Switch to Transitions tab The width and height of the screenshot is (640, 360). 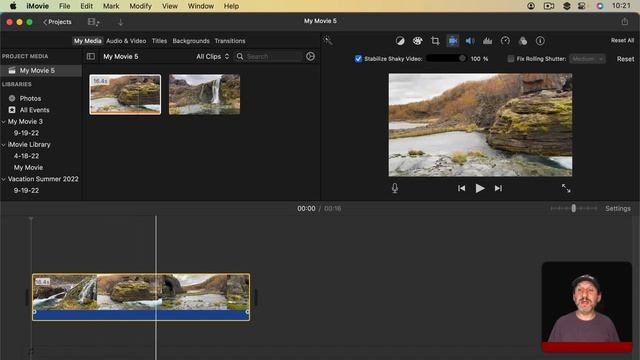point(230,41)
